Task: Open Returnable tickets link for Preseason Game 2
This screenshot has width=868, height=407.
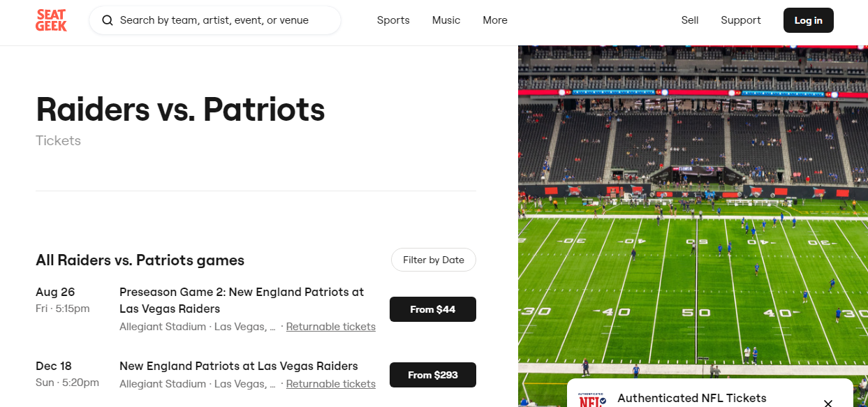Action: click(x=331, y=327)
